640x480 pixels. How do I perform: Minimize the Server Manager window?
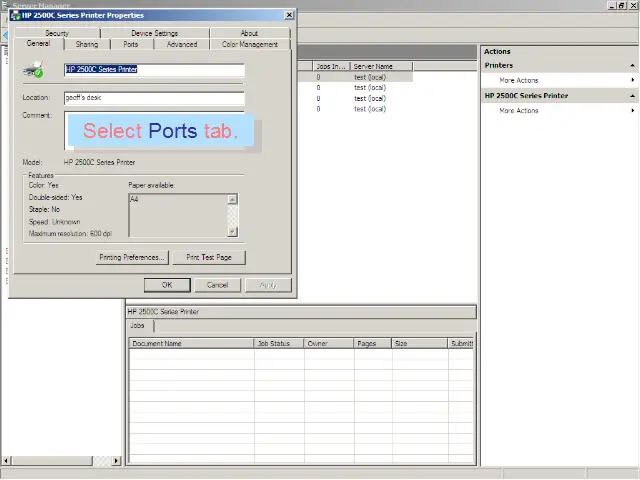coord(612,5)
